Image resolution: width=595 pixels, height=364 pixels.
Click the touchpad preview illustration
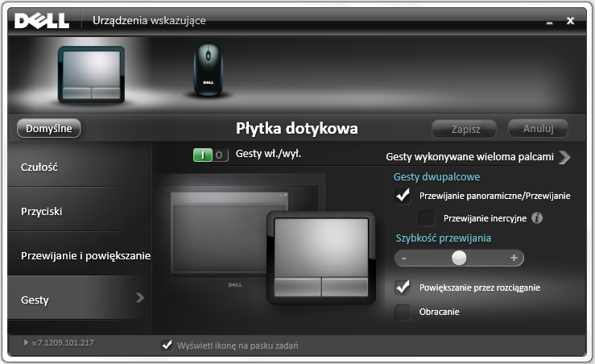click(321, 259)
